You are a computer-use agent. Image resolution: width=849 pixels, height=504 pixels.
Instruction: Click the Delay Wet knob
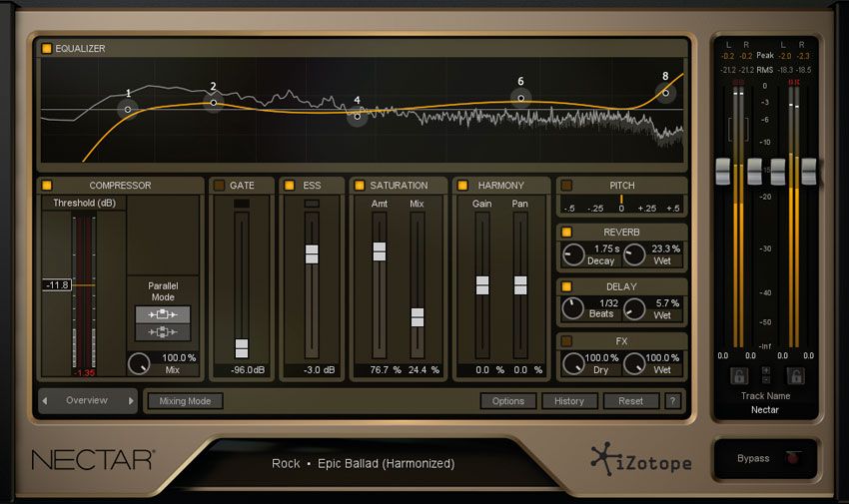coord(634,308)
